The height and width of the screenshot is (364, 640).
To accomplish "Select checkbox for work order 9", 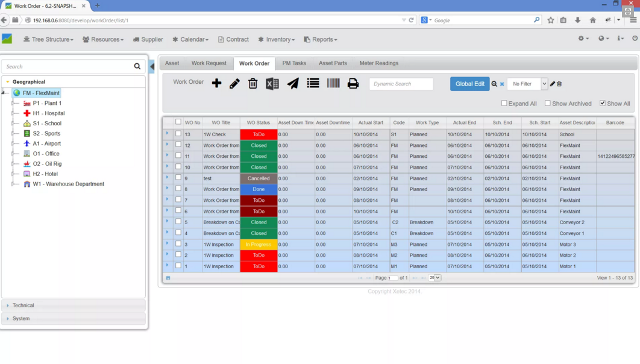I will 178,178.
